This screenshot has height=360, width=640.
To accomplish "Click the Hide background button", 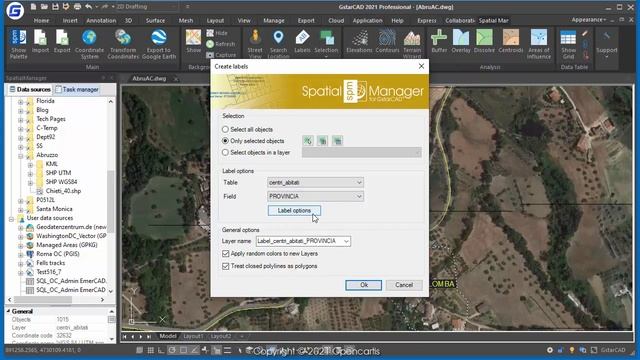I will click(217, 33).
